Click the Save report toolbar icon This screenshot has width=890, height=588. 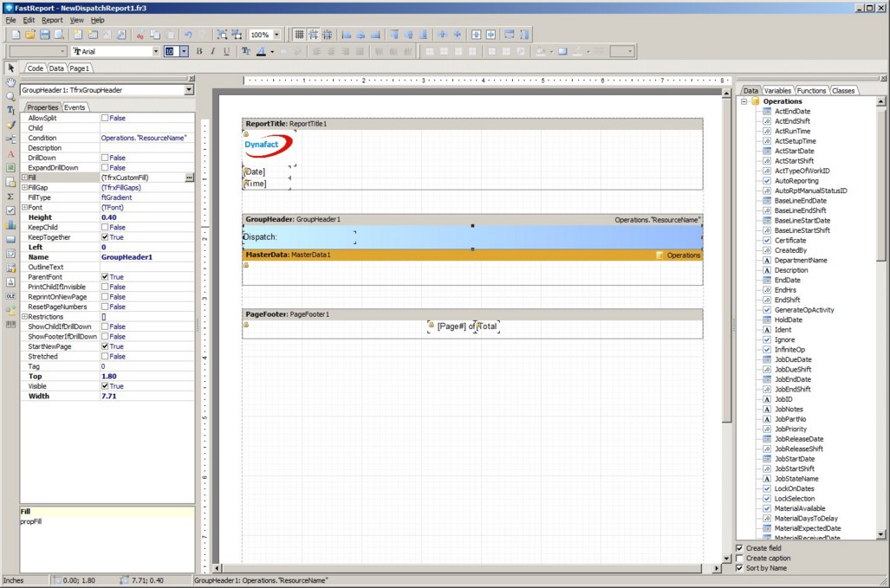click(44, 35)
